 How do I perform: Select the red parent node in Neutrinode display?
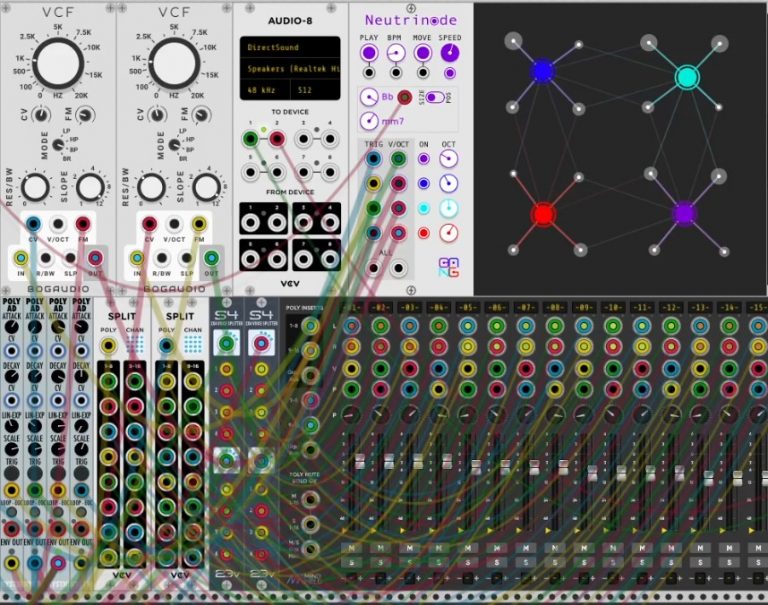pyautogui.click(x=543, y=214)
